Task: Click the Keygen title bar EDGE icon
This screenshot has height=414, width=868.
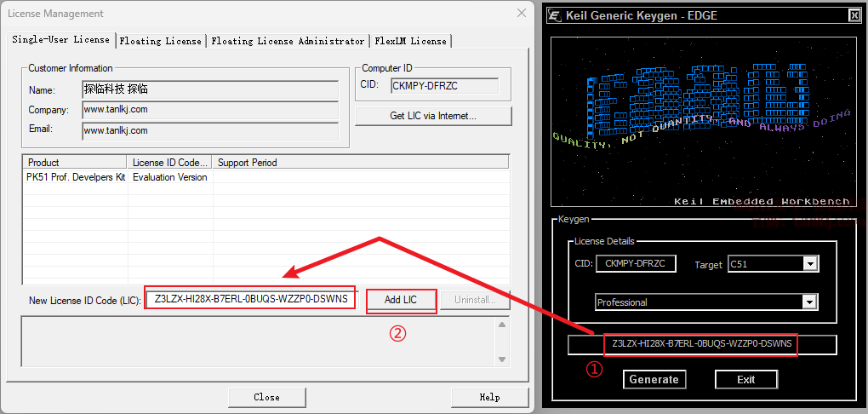Action: click(555, 15)
